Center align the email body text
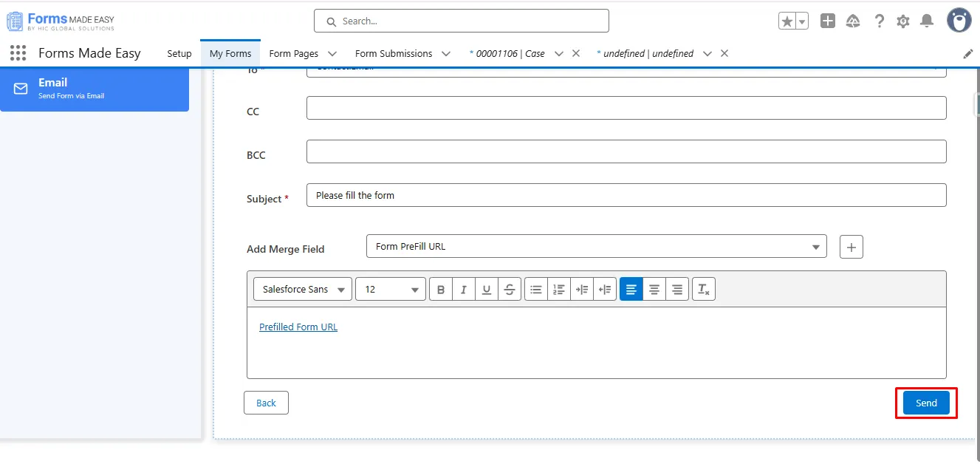Image resolution: width=980 pixels, height=464 pixels. pos(654,290)
